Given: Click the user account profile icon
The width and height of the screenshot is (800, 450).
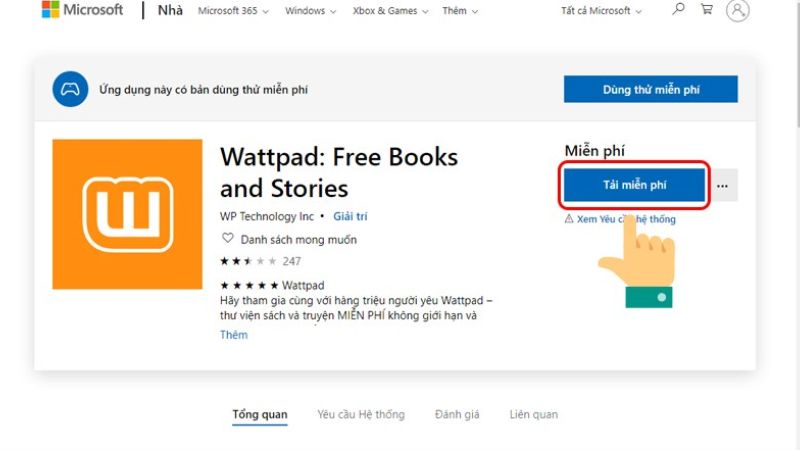Looking at the screenshot, I should click(738, 11).
